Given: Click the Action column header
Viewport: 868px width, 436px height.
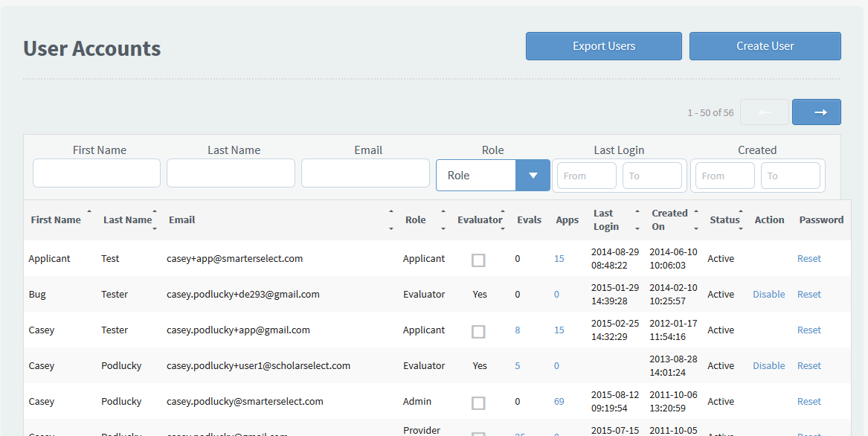Looking at the screenshot, I should 770,219.
